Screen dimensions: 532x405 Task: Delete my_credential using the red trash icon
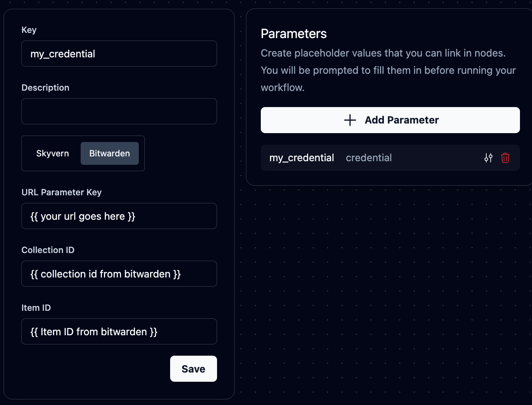(505, 158)
